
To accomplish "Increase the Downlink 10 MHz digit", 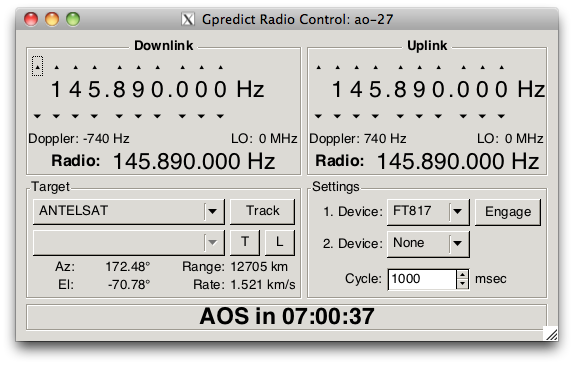I will click(x=75, y=67).
